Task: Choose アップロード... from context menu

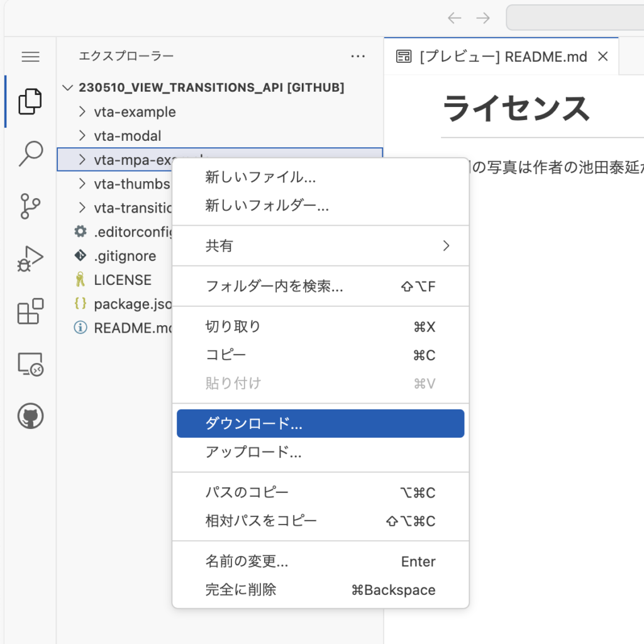Action: click(x=320, y=452)
